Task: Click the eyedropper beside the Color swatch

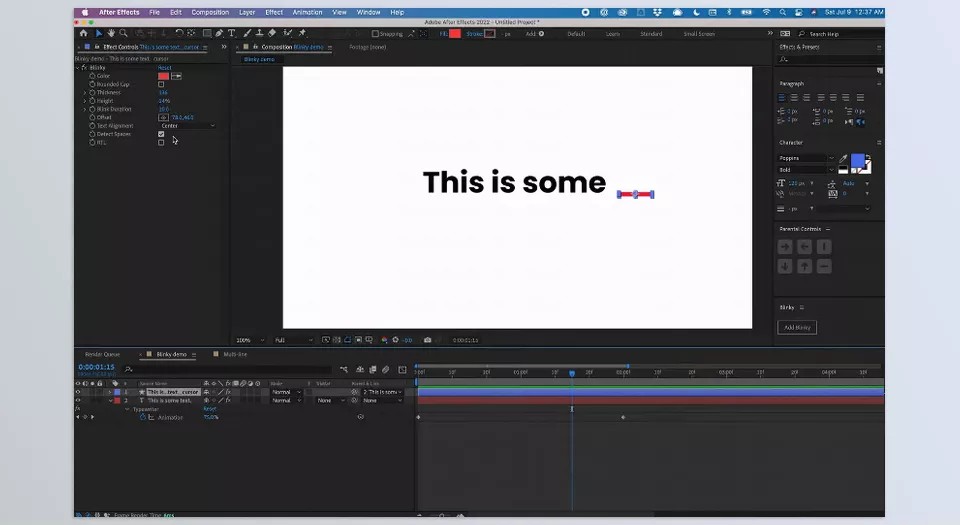Action: coord(176,76)
